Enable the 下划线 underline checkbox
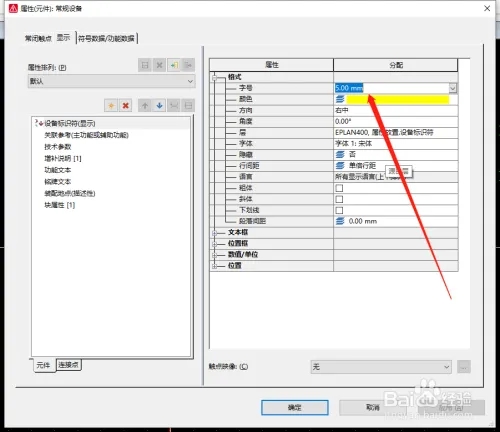This screenshot has height=432, width=500. [339, 210]
